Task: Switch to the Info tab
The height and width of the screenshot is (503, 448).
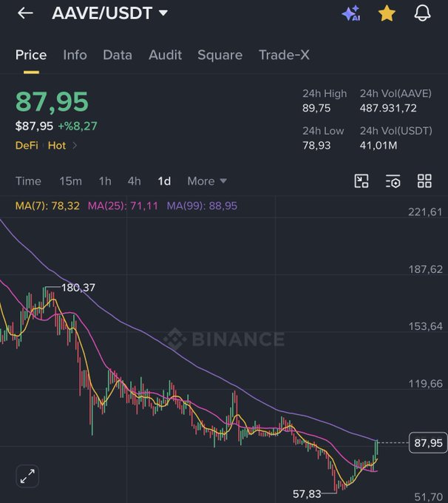Action: 75,55
